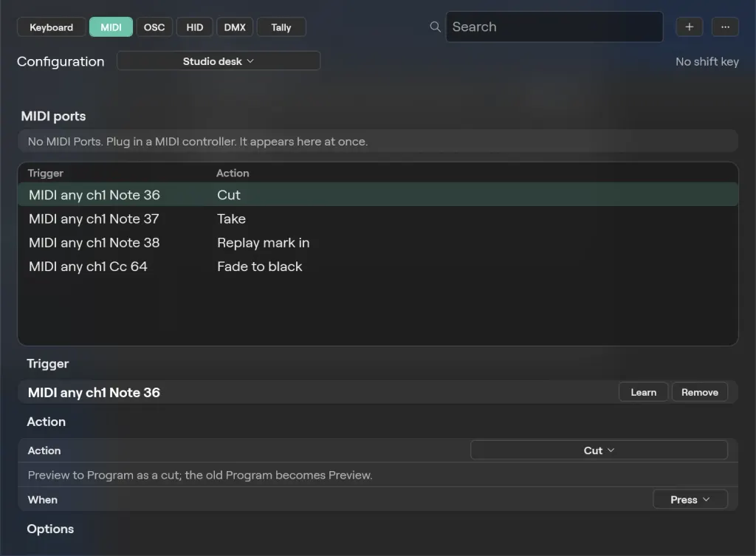Switch to the DMX tab

click(235, 27)
